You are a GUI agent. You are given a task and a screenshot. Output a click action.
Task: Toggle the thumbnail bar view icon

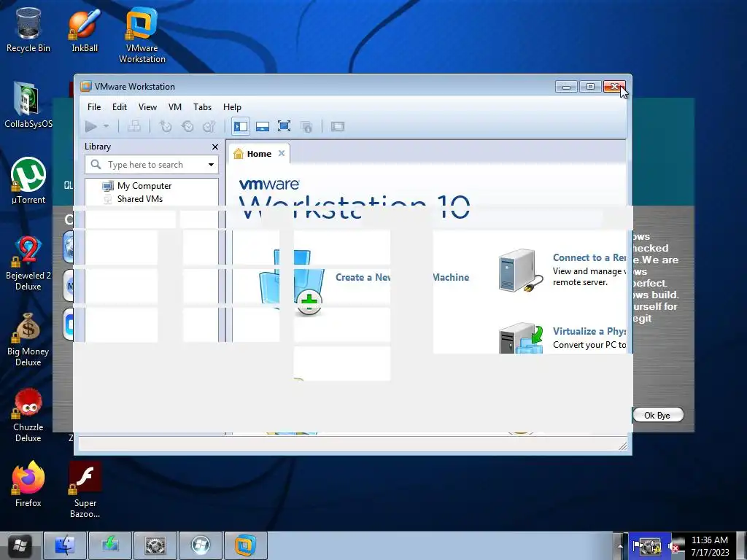(x=263, y=127)
